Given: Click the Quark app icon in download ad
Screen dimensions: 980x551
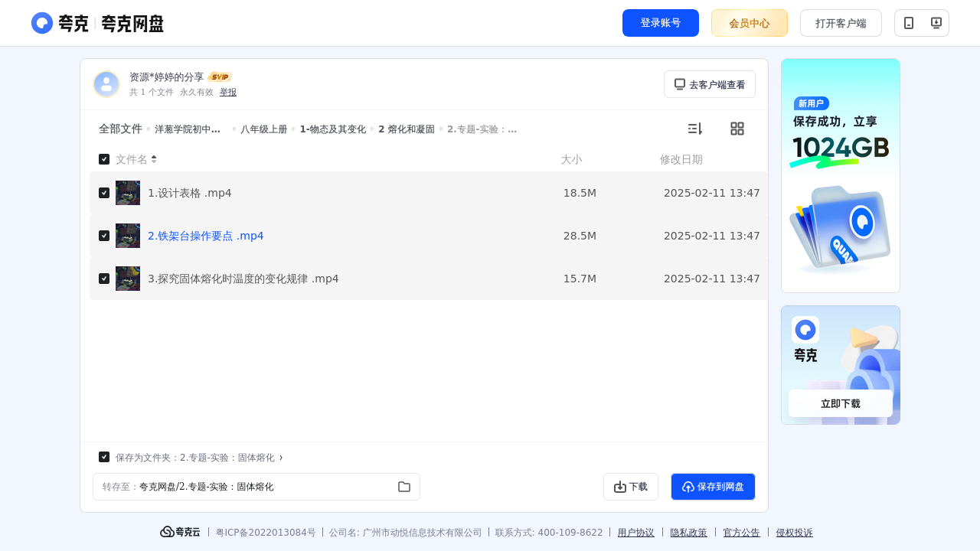Looking at the screenshot, I should 805,330.
